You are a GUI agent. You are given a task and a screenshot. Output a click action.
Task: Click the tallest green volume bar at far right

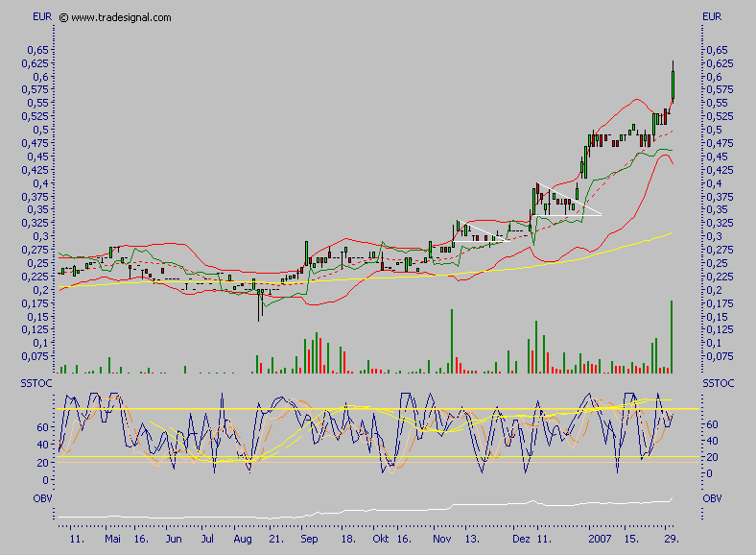(x=672, y=336)
